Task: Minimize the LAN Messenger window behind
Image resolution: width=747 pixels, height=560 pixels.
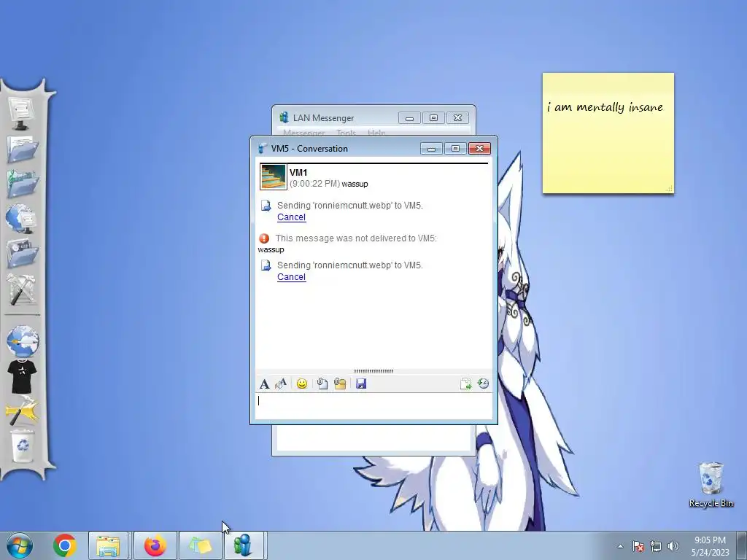Action: tap(409, 117)
